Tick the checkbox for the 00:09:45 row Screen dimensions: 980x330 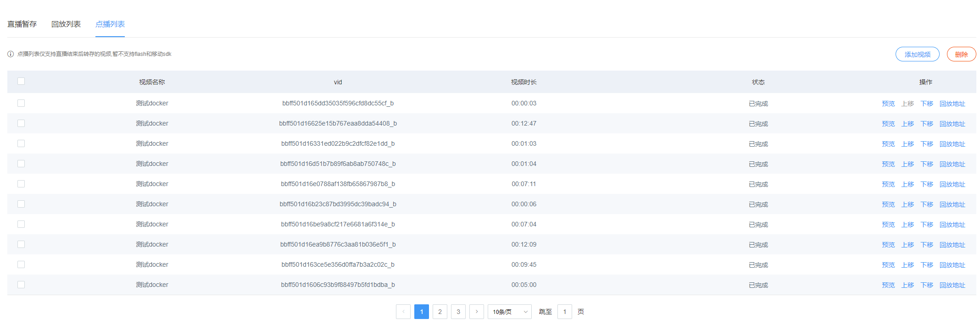click(21, 264)
